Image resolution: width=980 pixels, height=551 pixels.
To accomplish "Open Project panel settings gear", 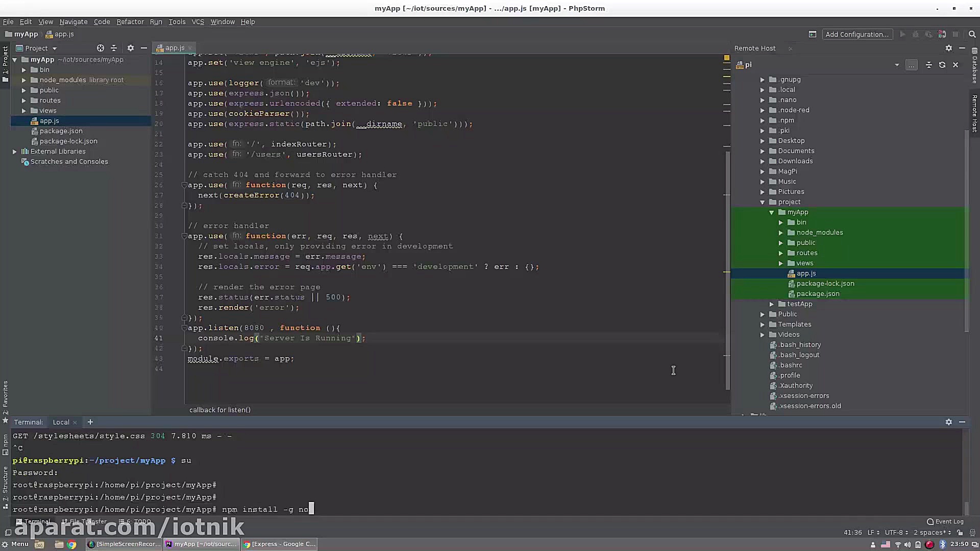I will (131, 48).
